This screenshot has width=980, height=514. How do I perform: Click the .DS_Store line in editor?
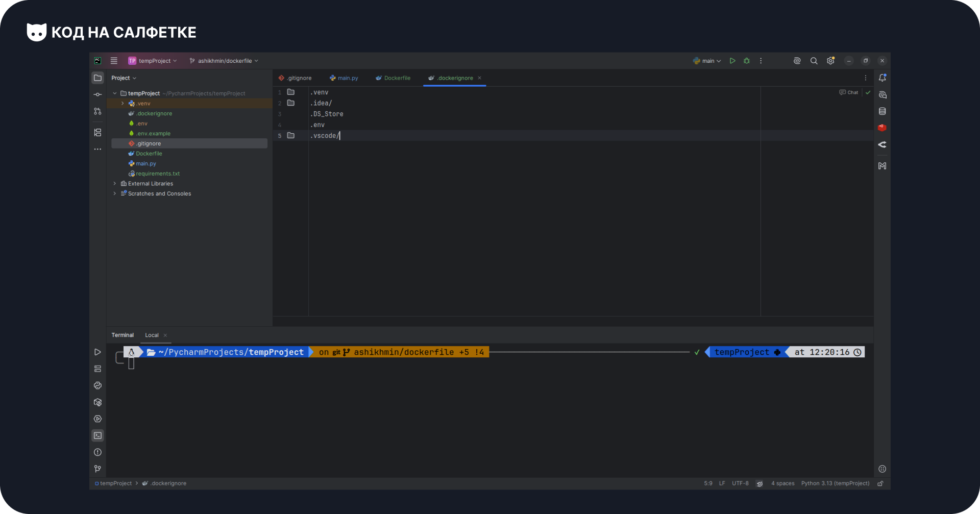click(x=327, y=114)
